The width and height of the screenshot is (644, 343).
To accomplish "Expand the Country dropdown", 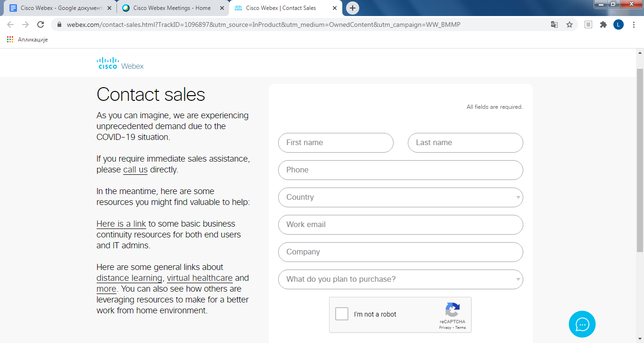I will [401, 197].
